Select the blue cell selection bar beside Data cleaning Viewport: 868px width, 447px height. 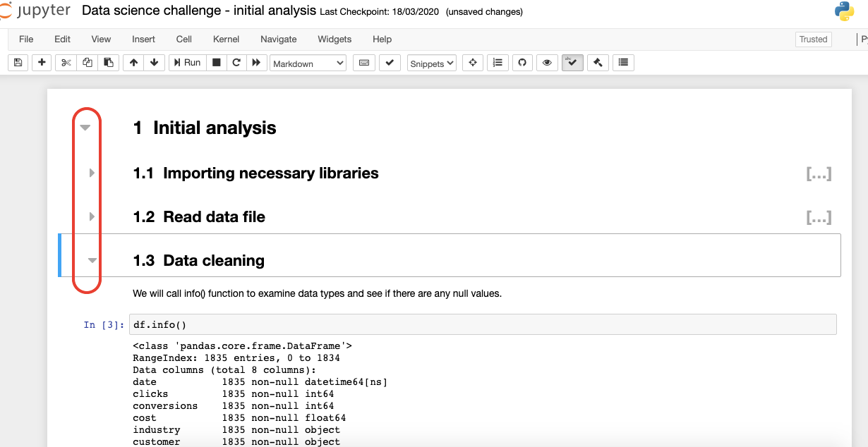pyautogui.click(x=59, y=255)
